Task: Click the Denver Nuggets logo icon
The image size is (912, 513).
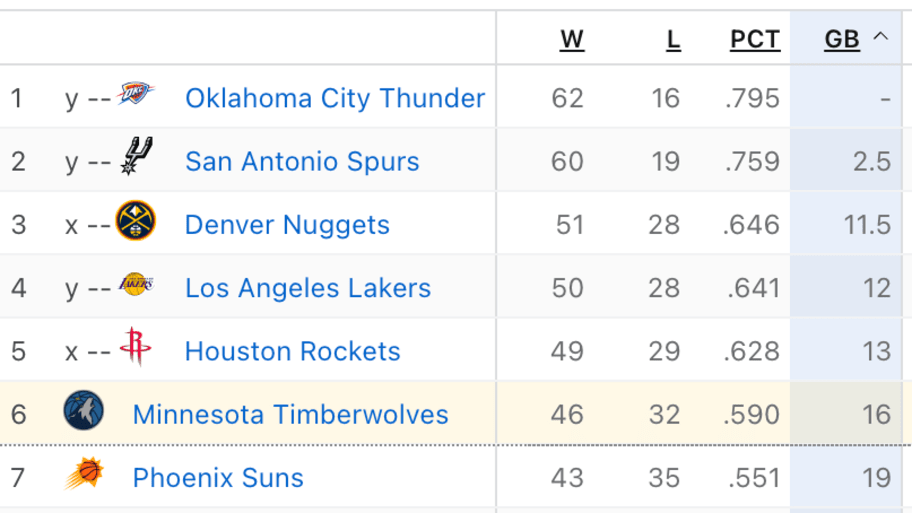Action: pyautogui.click(x=136, y=221)
